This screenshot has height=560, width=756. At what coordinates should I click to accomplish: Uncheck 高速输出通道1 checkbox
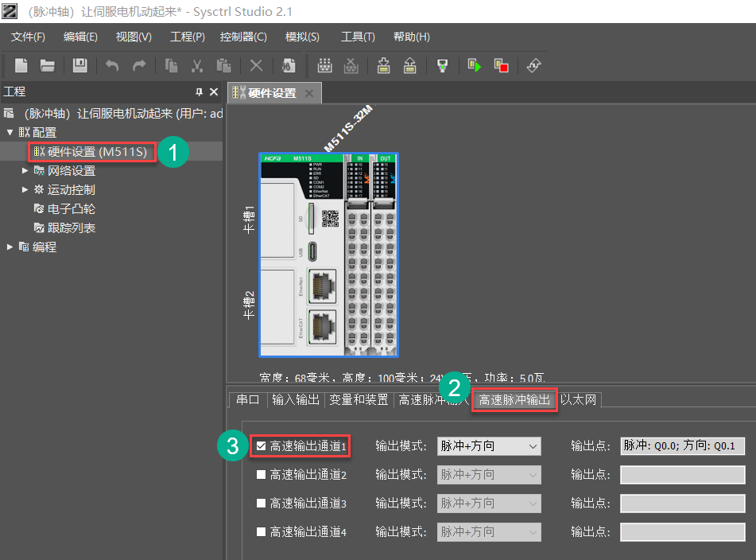pyautogui.click(x=261, y=446)
